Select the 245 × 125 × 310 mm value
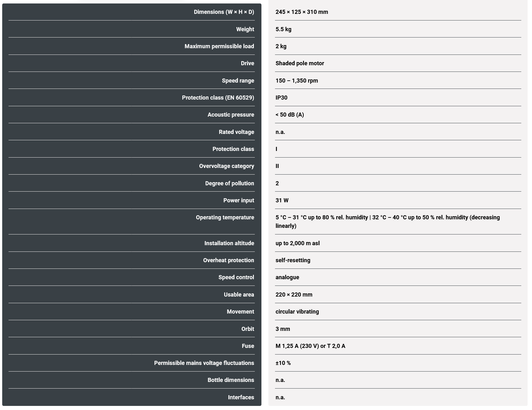This screenshot has width=532, height=410. [x=301, y=12]
